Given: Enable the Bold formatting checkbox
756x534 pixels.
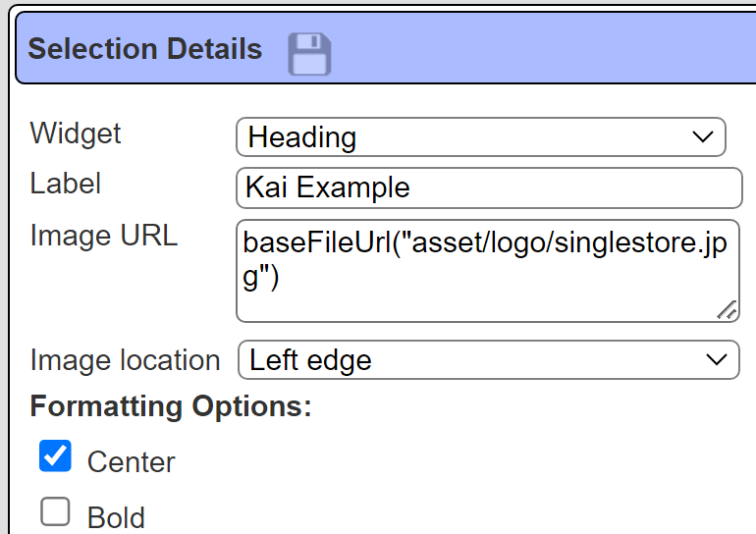Looking at the screenshot, I should (x=55, y=511).
